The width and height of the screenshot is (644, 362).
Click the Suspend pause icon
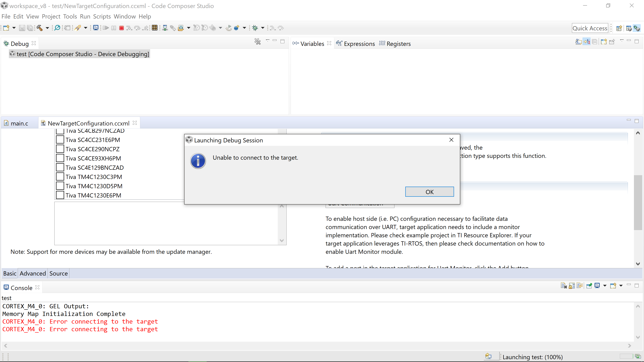point(114,28)
